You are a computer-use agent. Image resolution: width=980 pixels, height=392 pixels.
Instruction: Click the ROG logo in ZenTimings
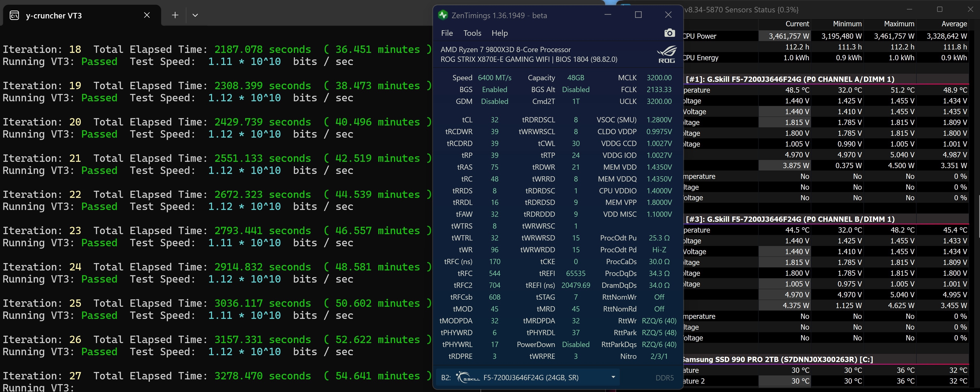click(666, 54)
